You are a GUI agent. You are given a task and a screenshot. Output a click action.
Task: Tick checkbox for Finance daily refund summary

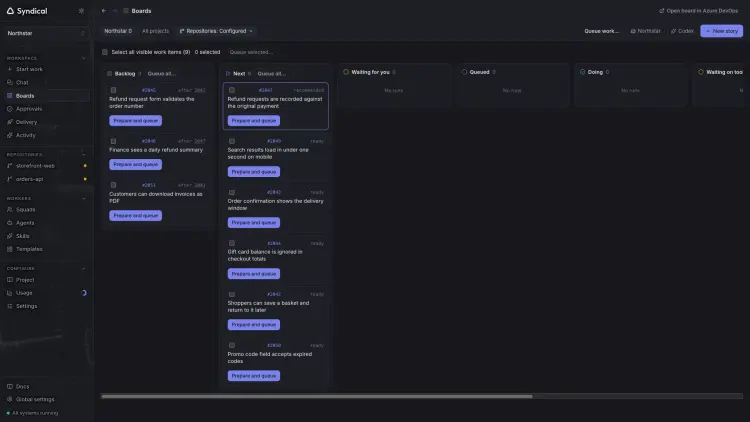click(113, 141)
